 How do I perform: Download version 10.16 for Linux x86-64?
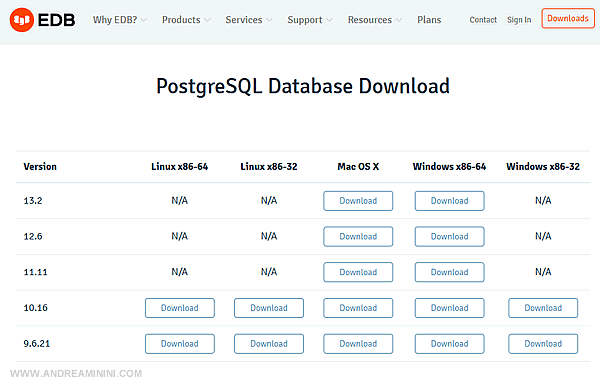coord(179,308)
